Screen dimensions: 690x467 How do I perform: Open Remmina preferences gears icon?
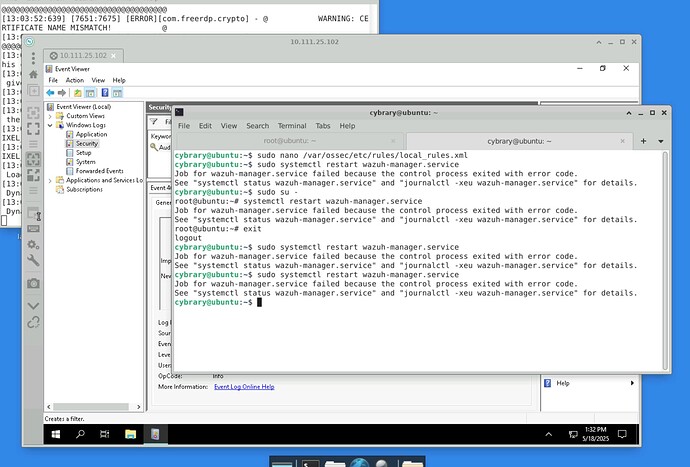click(33, 244)
